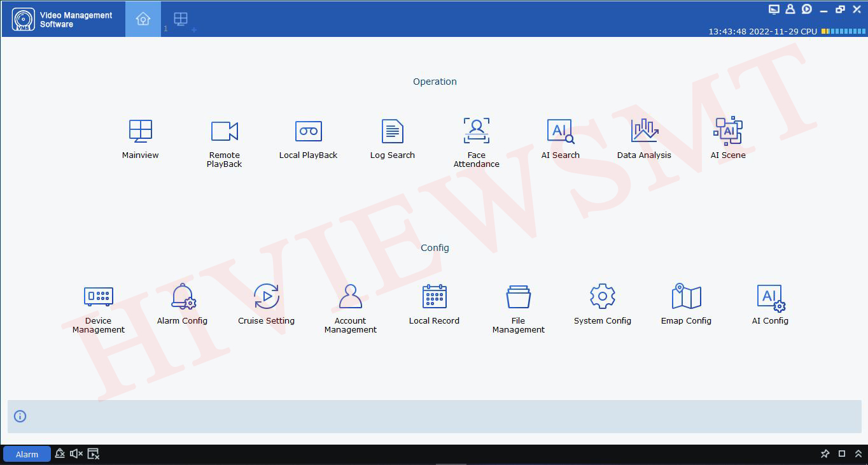This screenshot has height=465, width=868.
Task: Open Local PlayBack
Action: (308, 131)
